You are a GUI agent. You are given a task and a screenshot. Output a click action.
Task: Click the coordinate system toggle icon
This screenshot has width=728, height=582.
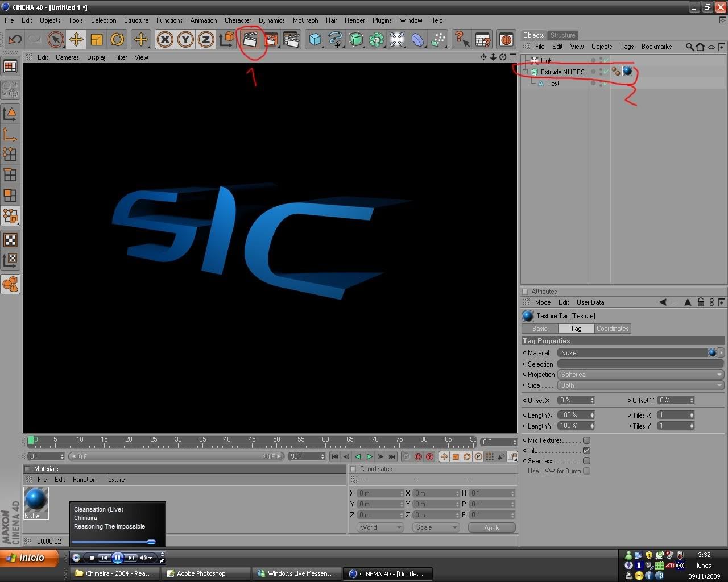coord(226,39)
